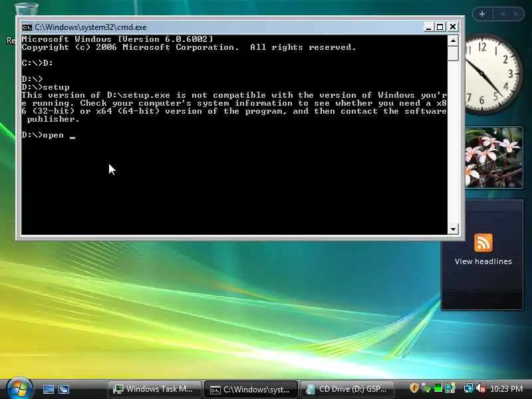Click the cmd.exe title bar system icon
532x399 pixels.
pyautogui.click(x=27, y=27)
